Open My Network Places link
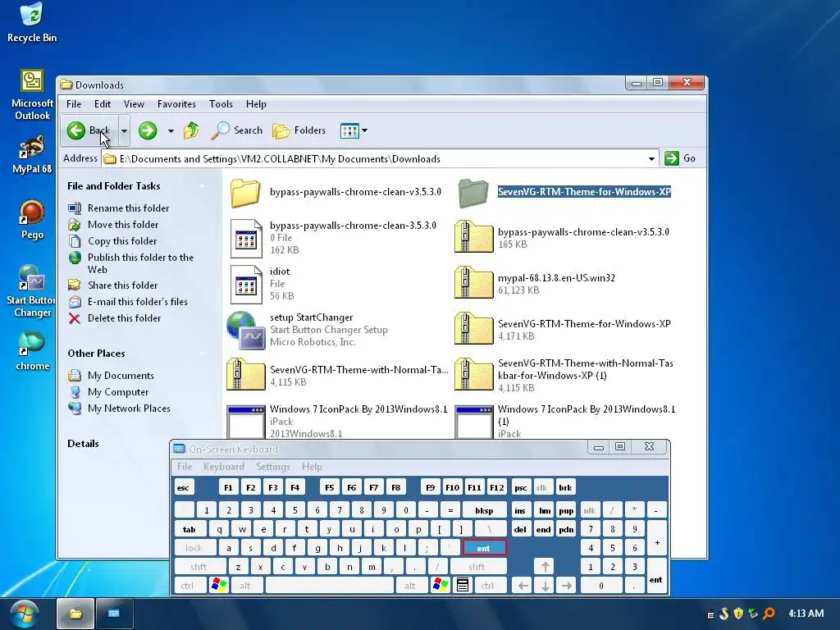This screenshot has height=630, width=840. point(129,409)
